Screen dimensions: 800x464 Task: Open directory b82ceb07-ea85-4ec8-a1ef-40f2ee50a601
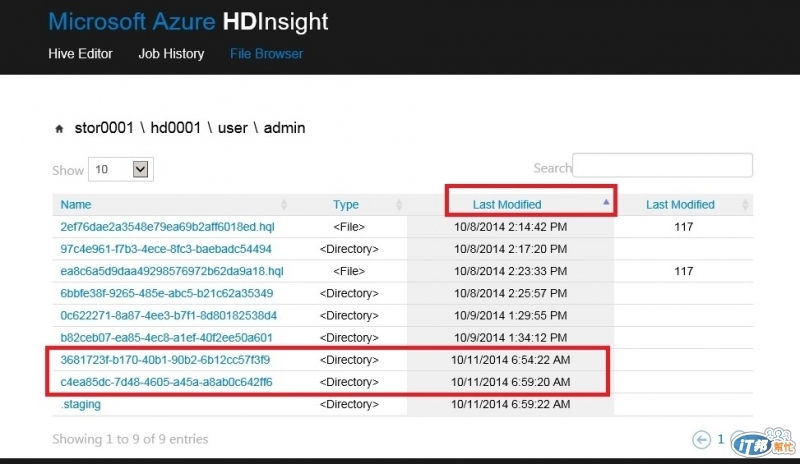[166, 338]
